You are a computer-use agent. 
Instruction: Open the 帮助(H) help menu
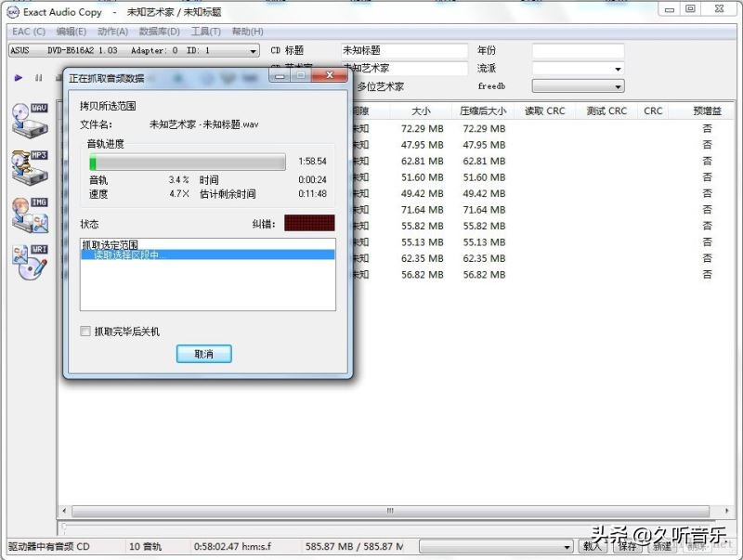pyautogui.click(x=247, y=32)
